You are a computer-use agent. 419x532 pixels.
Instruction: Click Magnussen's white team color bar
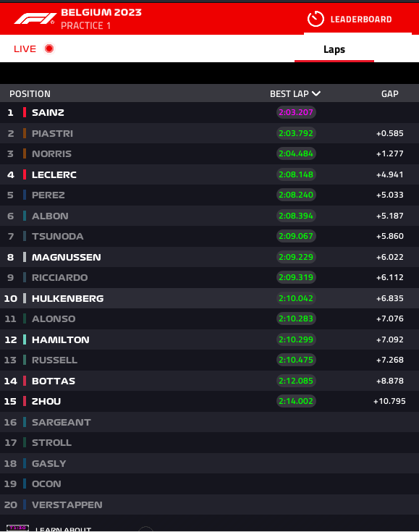tap(25, 257)
